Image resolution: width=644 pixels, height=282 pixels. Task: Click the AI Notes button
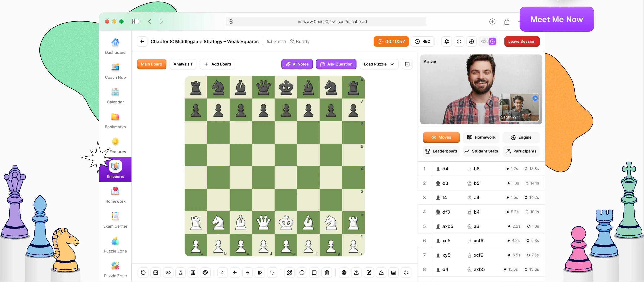click(297, 64)
